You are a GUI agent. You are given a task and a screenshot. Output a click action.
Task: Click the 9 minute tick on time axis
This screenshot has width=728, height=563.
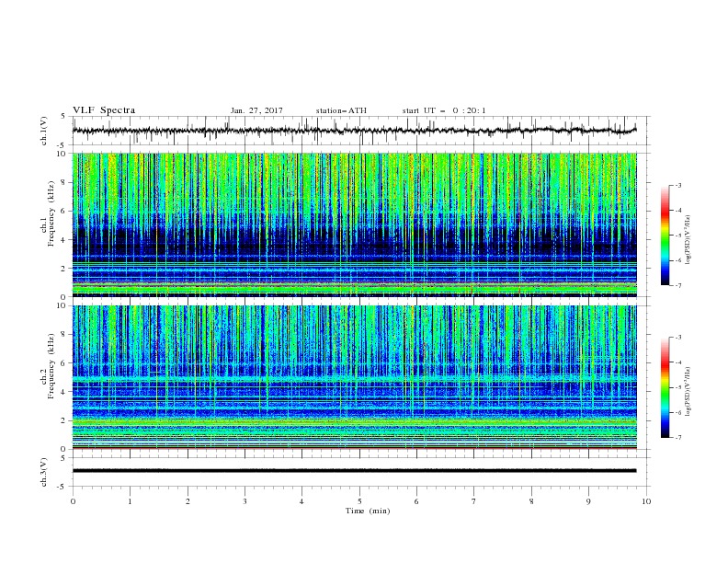pyautogui.click(x=588, y=501)
